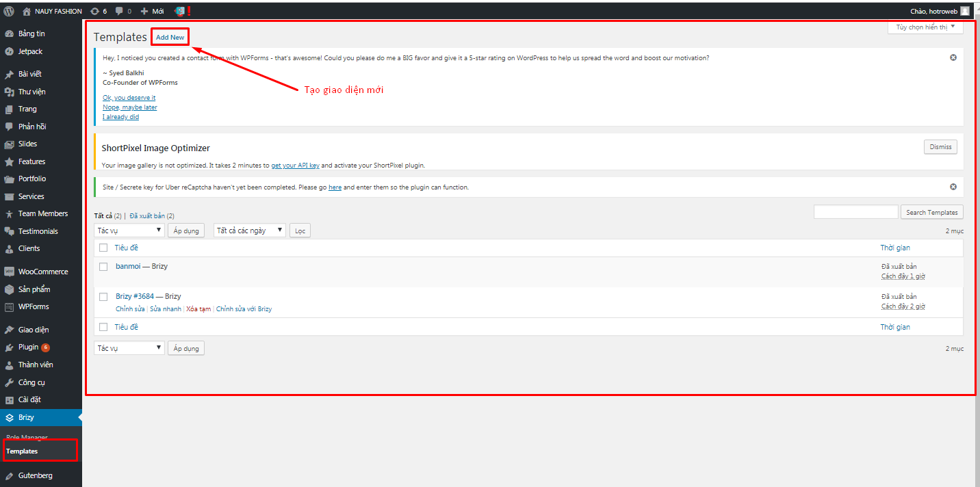The height and width of the screenshot is (487, 980).
Task: Check the bottom Tiêu đề select-all checkbox
Action: tap(103, 327)
